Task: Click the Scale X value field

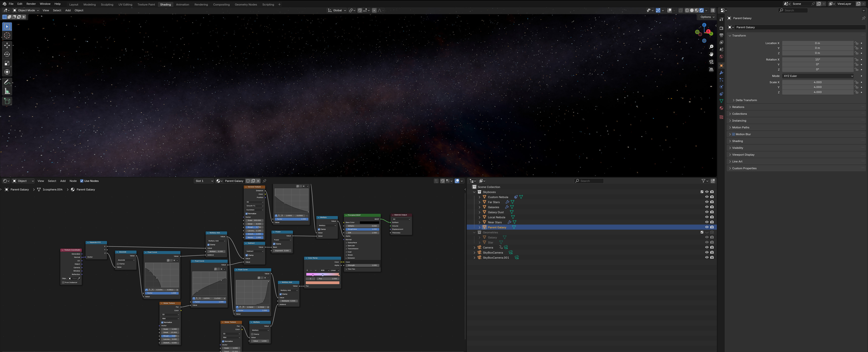Action: tap(818, 82)
